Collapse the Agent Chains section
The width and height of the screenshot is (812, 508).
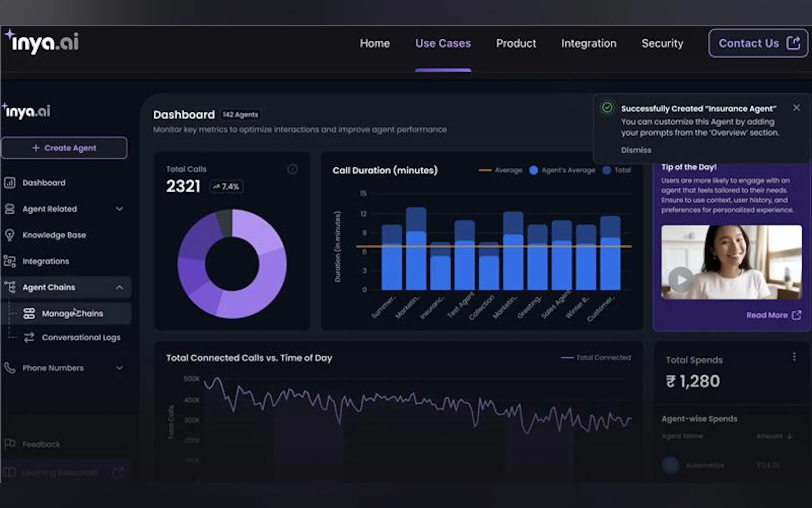(120, 288)
